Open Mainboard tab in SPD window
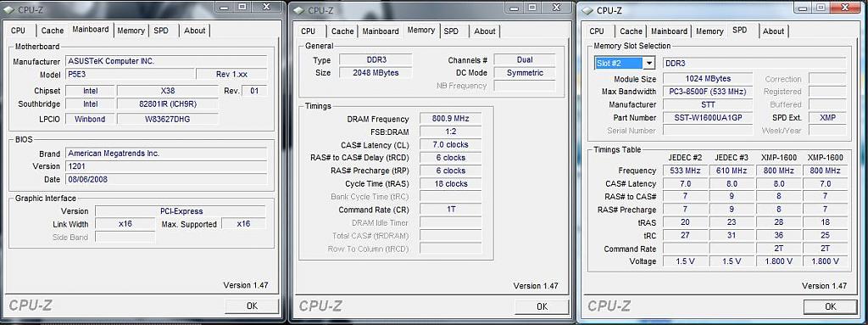868x325 pixels. pos(670,31)
